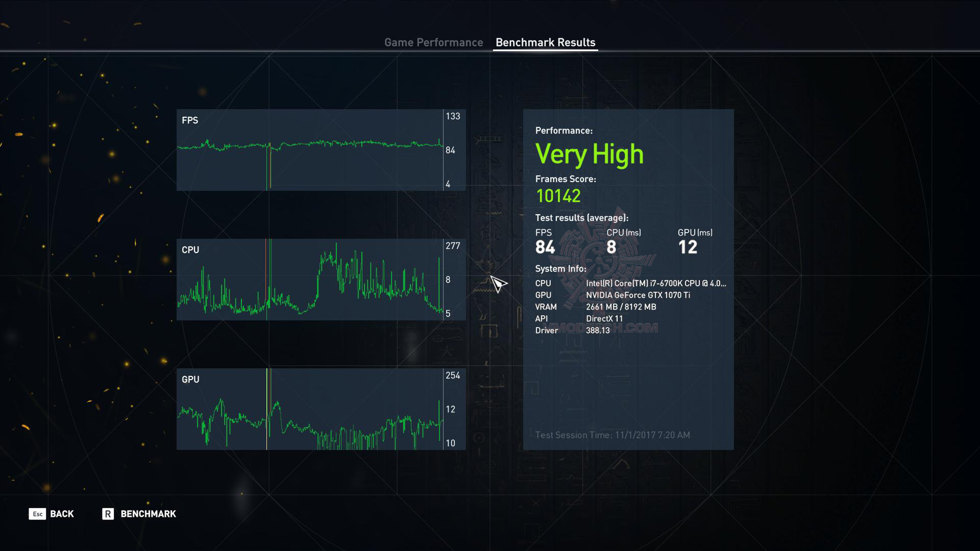Switch to the Game Performance tab
Screen dimensions: 980x551
point(433,42)
